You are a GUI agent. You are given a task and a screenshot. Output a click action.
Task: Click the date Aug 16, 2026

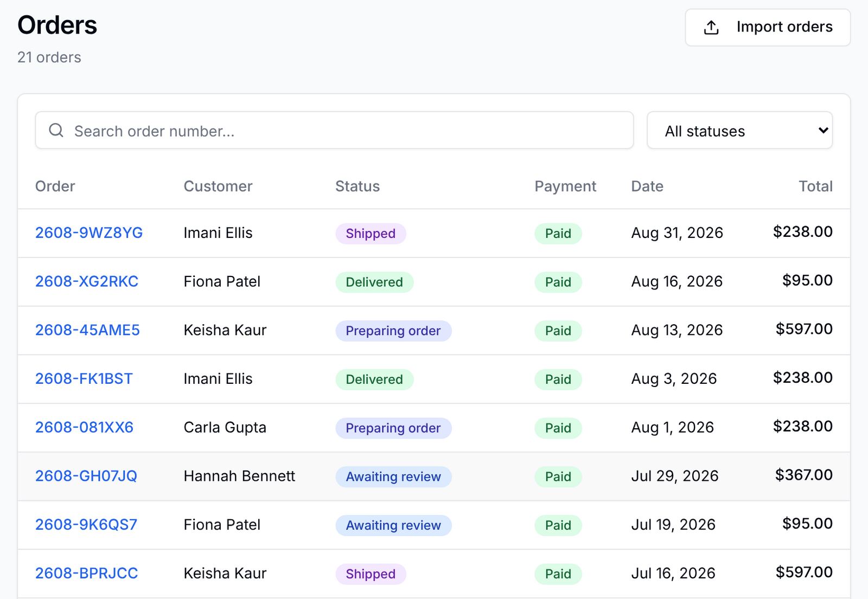click(677, 281)
